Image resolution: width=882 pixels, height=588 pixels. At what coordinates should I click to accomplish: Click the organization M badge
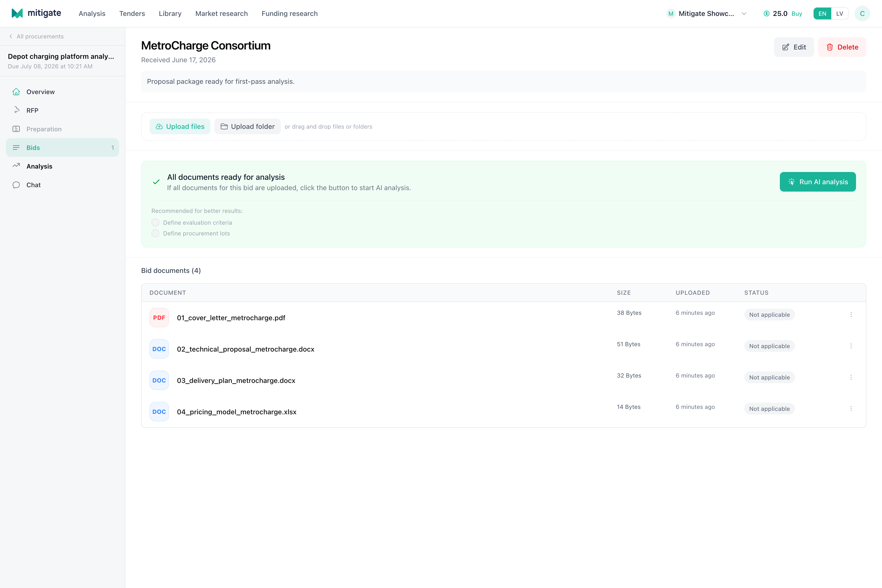[x=671, y=13]
